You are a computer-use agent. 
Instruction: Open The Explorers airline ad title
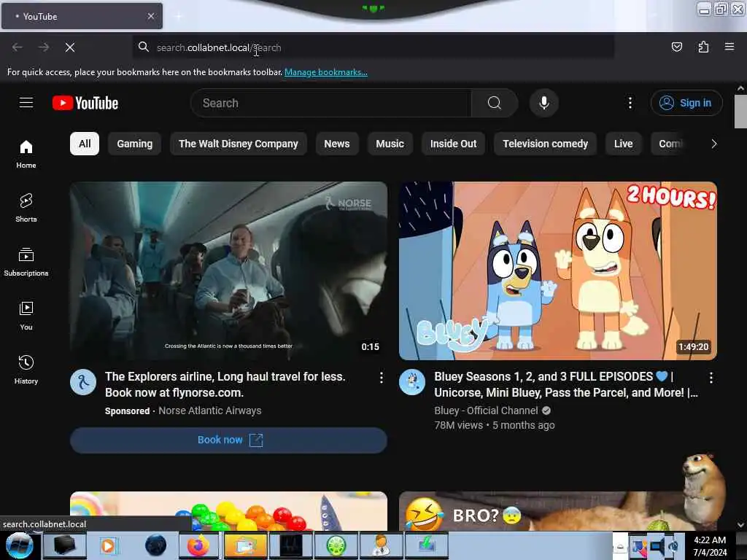225,384
